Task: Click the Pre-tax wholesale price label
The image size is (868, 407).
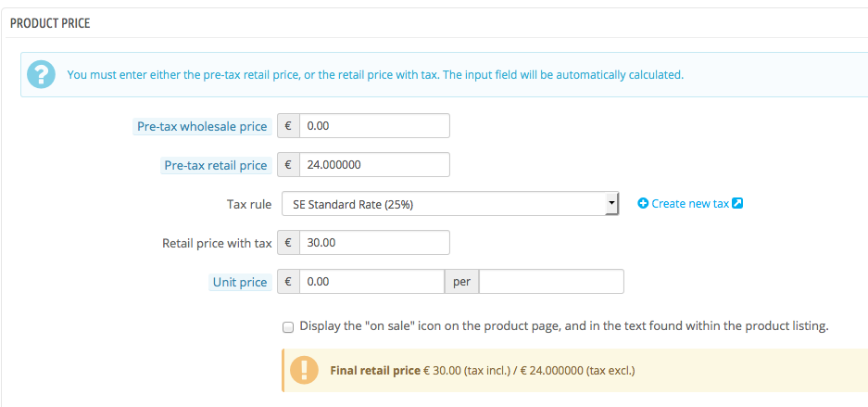Action: 202,126
